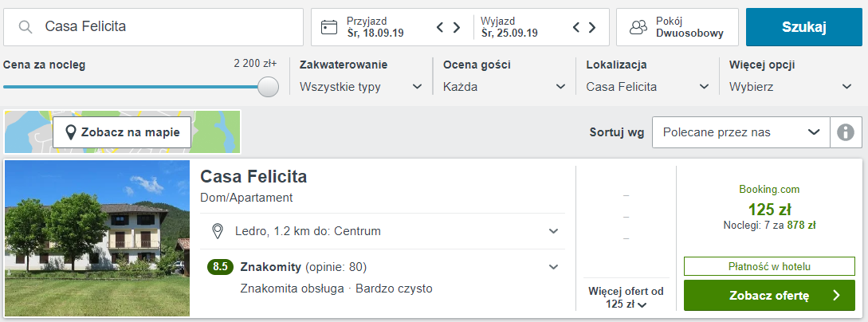Expand Więcej ofert od 125 zł

(x=626, y=297)
